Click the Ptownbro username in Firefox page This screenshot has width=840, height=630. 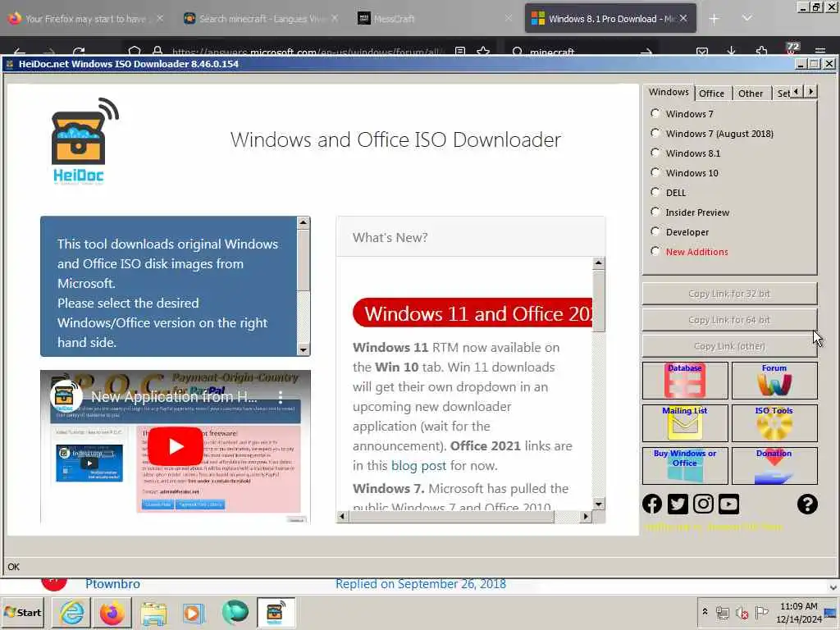click(112, 584)
